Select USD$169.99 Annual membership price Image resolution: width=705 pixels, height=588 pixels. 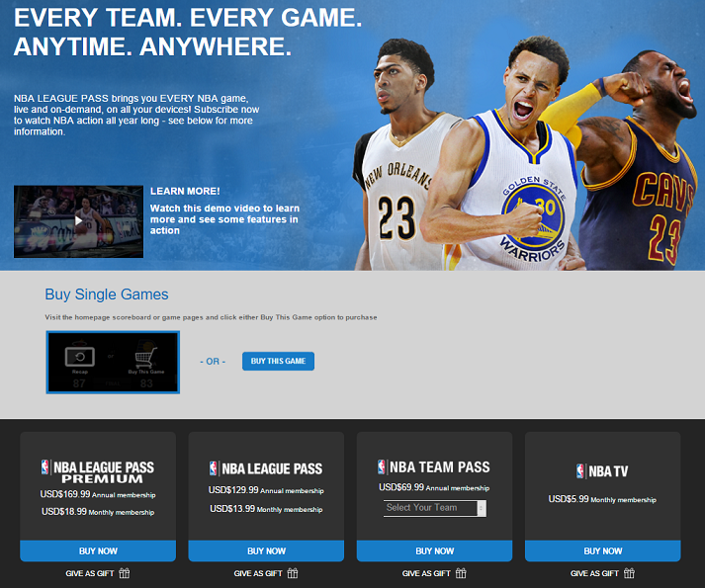98,494
